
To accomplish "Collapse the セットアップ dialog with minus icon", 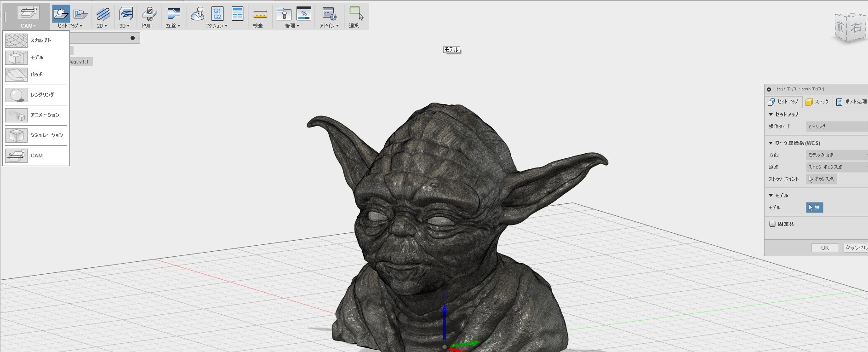I will coord(769,89).
